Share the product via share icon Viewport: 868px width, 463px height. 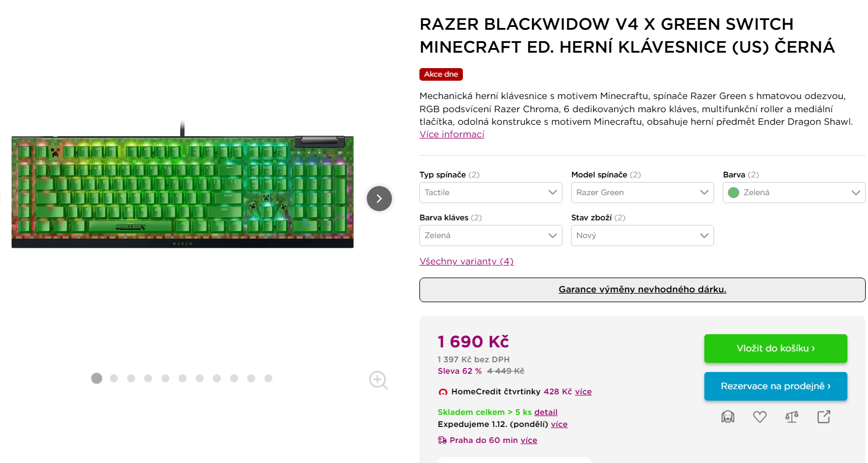[x=823, y=417]
